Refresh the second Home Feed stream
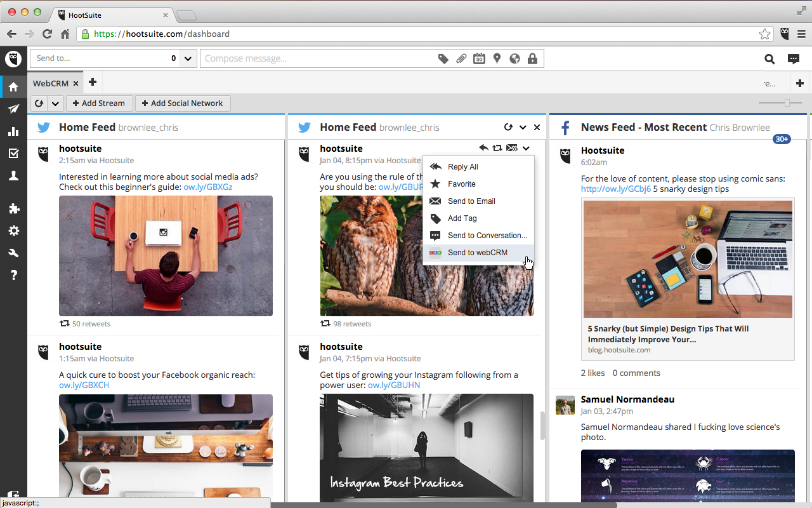 coord(508,127)
